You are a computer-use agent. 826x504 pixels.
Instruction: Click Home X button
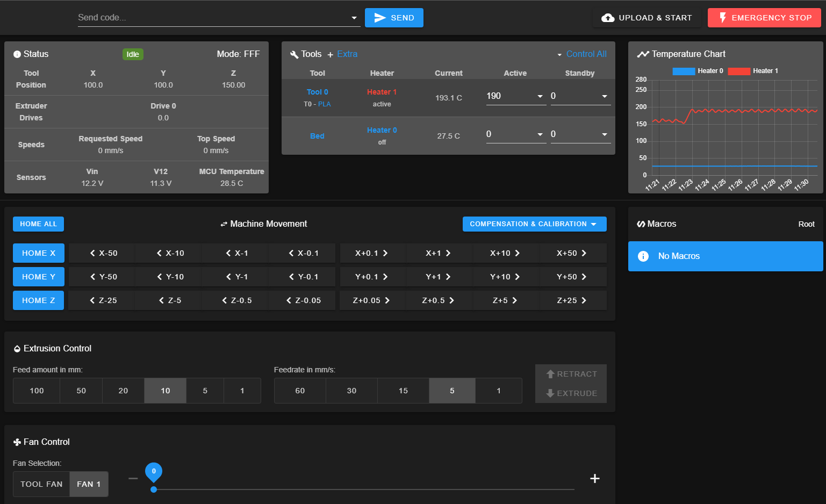click(38, 253)
